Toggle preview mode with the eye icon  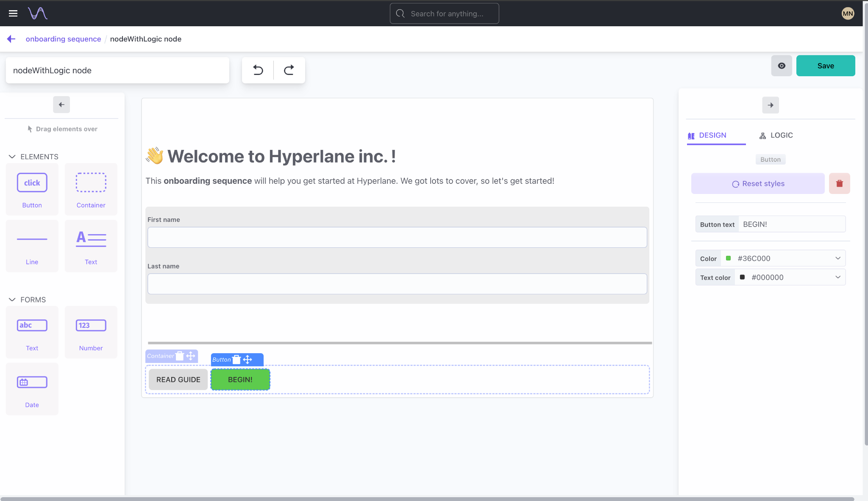pyautogui.click(x=781, y=66)
